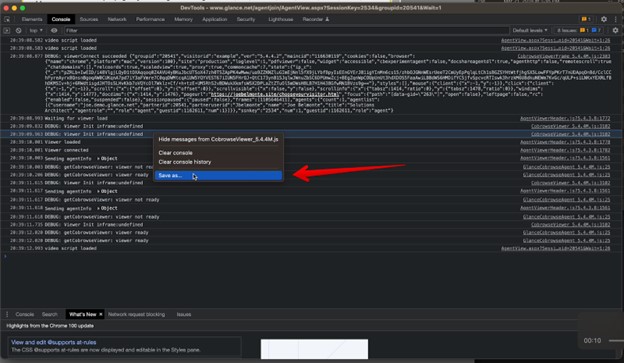The width and height of the screenshot is (624, 363).
Task: Close the What's New drawer tab
Action: (x=101, y=314)
